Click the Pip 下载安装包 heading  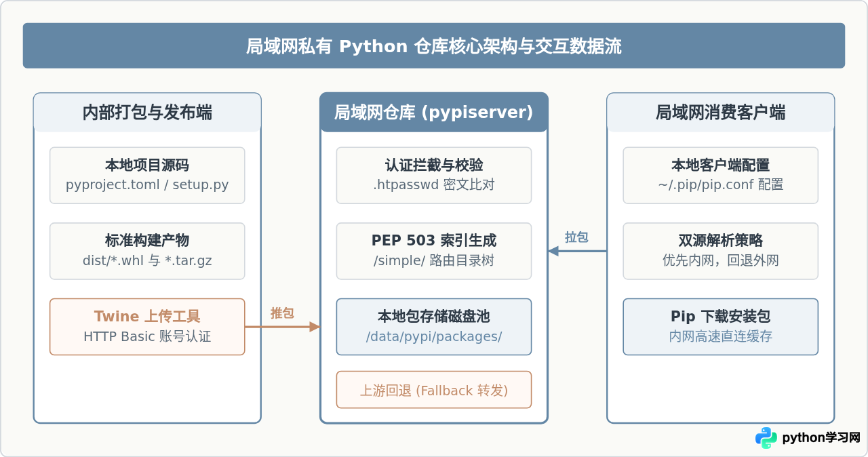tap(721, 317)
